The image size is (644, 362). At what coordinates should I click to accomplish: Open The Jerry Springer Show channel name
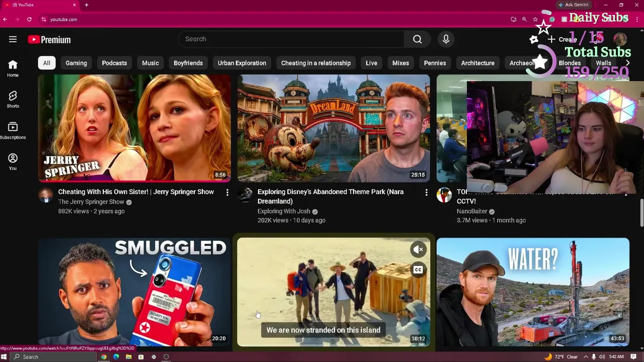(91, 202)
